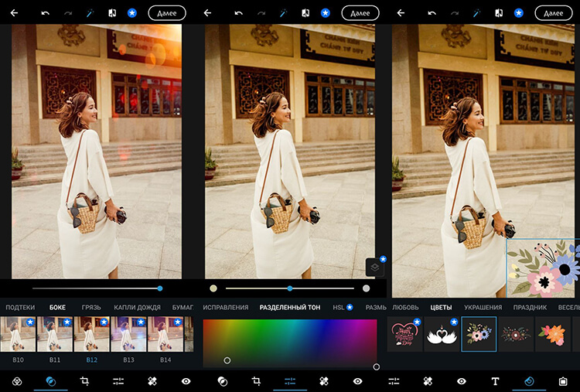Open the КАПЛИ ДОЖДЯ overlay category
The width and height of the screenshot is (580, 392).
coord(137,307)
